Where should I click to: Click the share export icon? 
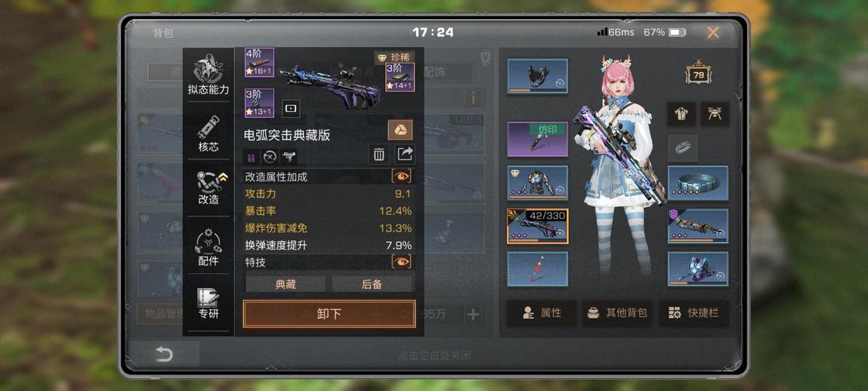pos(405,154)
